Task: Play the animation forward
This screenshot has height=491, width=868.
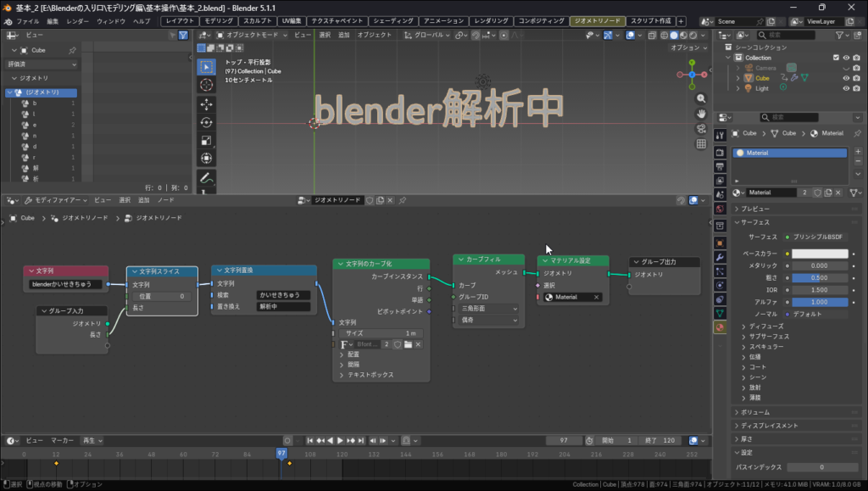Action: click(340, 441)
